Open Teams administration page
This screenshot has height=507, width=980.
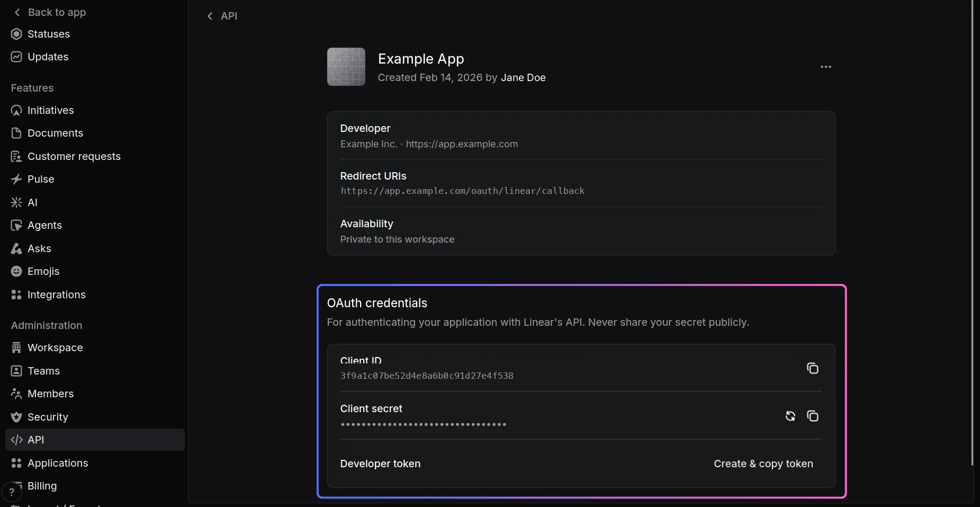pos(95,371)
